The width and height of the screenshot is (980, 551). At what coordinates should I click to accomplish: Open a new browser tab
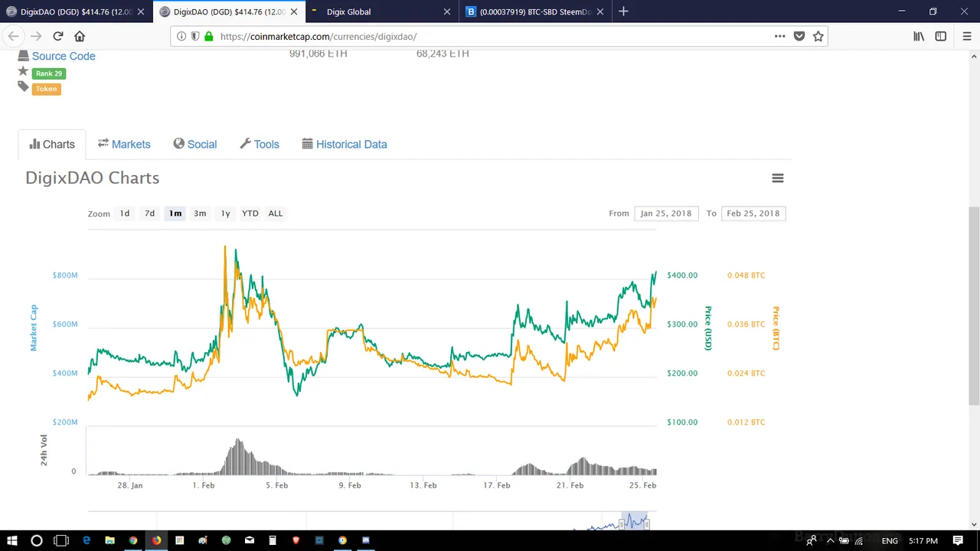[623, 11]
